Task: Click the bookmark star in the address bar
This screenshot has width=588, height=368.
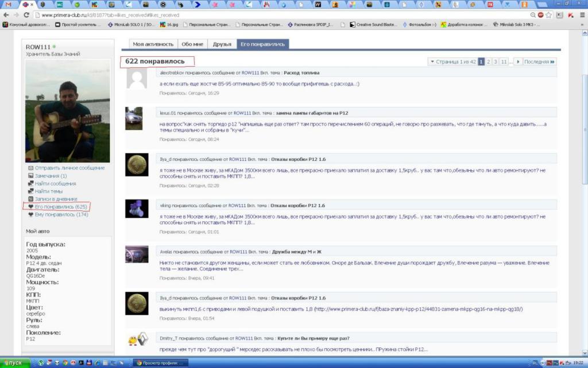Action: 548,15
